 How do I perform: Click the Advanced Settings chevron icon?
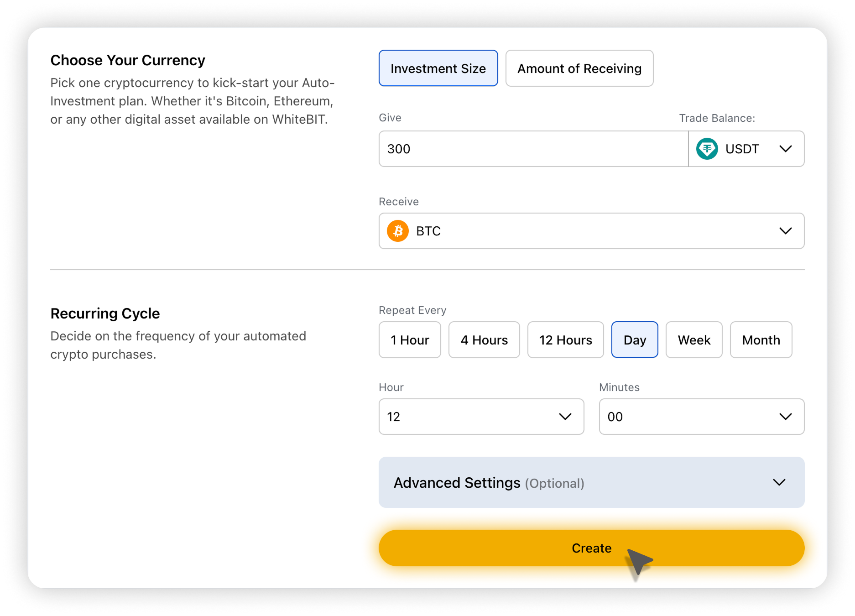(779, 482)
